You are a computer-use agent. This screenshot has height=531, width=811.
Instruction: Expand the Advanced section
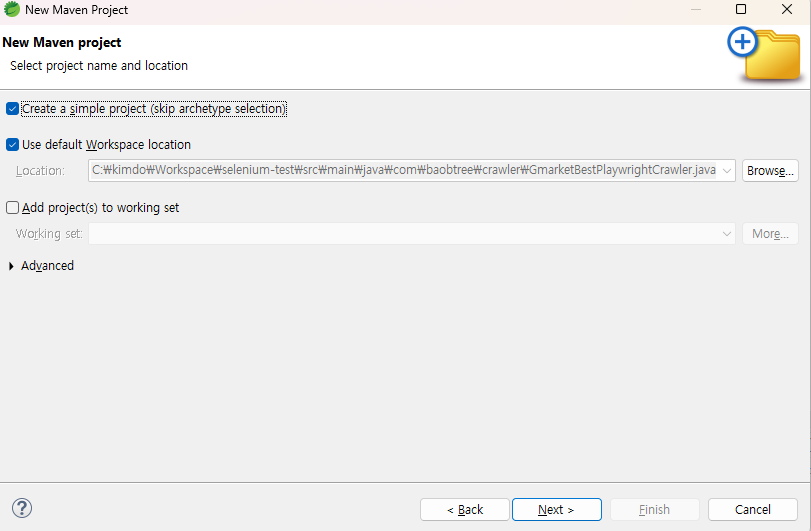pos(11,266)
